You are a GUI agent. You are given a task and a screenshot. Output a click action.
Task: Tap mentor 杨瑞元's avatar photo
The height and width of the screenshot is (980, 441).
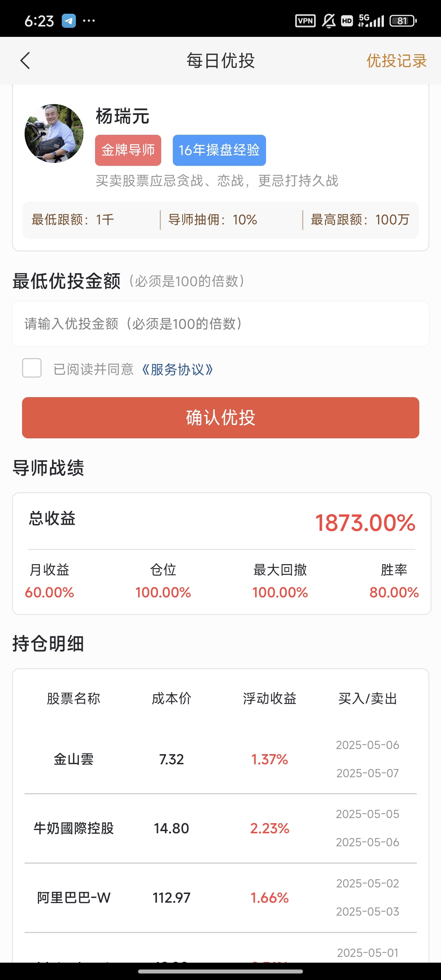tap(54, 134)
